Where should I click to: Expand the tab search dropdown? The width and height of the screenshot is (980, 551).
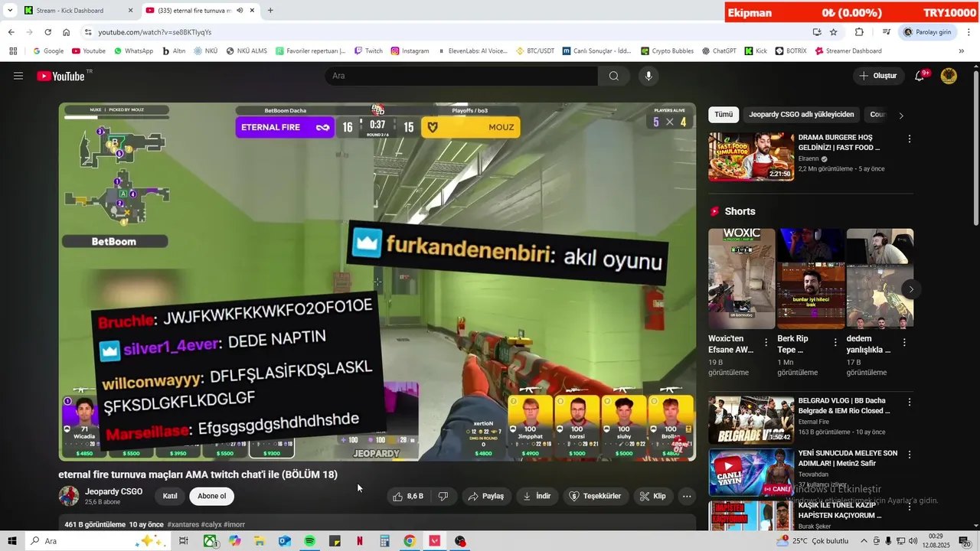tap(10, 11)
